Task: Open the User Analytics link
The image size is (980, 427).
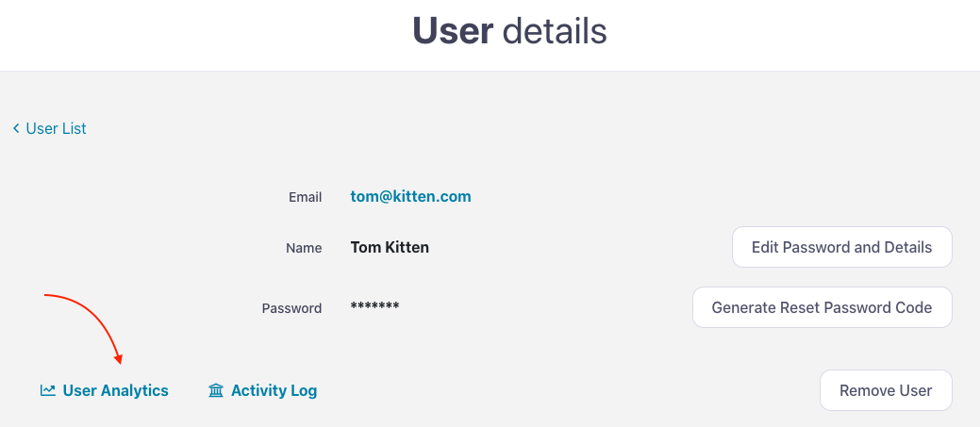Action: [115, 390]
